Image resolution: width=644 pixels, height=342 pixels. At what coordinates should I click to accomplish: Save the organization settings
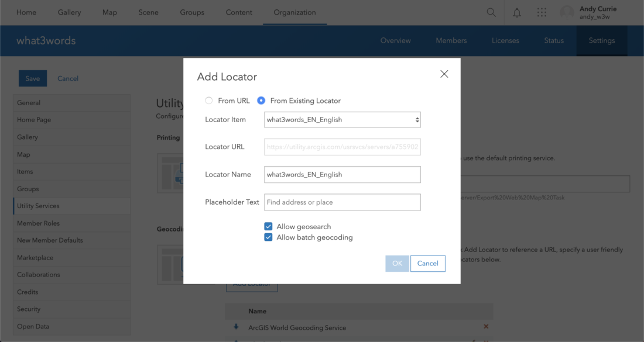[x=33, y=78]
